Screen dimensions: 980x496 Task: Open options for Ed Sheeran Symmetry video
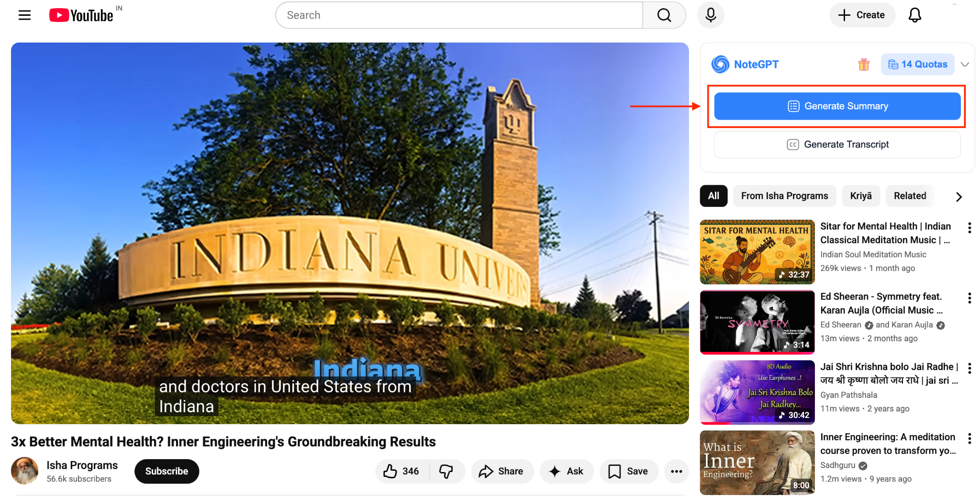969,298
